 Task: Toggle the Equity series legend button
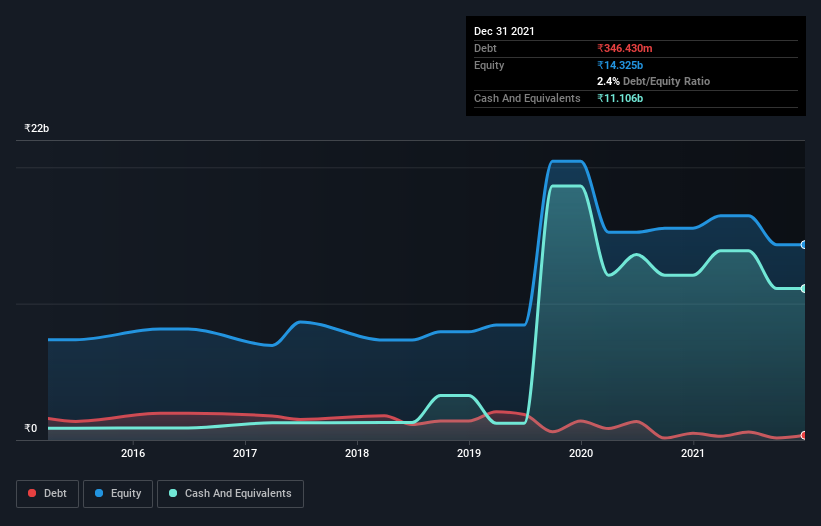(x=118, y=494)
